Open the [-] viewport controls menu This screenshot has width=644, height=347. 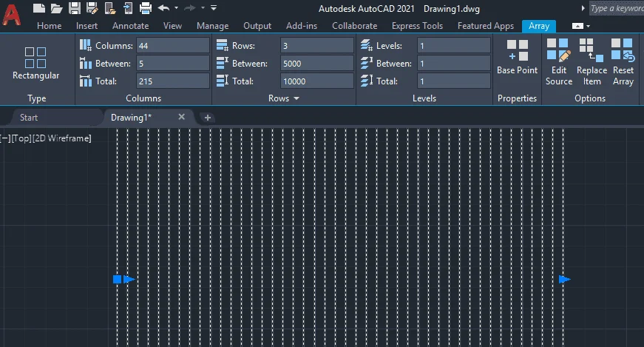(x=5, y=138)
